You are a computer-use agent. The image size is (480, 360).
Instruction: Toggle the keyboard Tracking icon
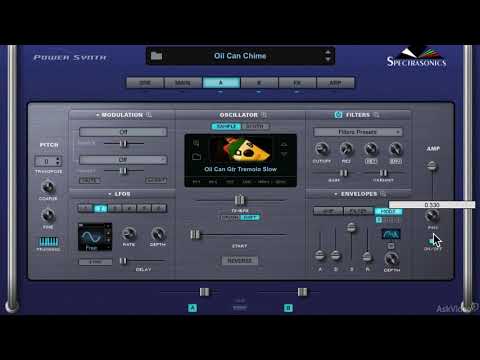pyautogui.click(x=49, y=242)
